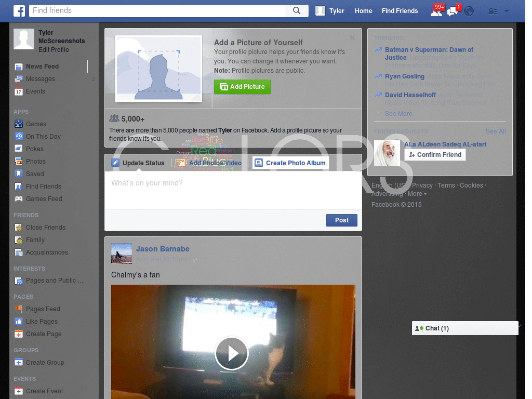Open Jason Barnabe post options arrow
Image resolution: width=532 pixels, height=399 pixels.
(x=353, y=247)
